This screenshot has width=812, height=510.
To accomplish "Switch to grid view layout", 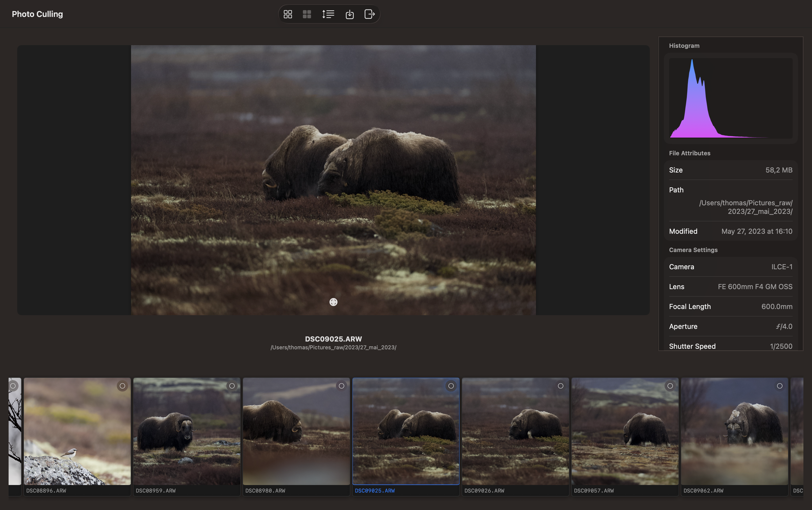I will pyautogui.click(x=288, y=14).
